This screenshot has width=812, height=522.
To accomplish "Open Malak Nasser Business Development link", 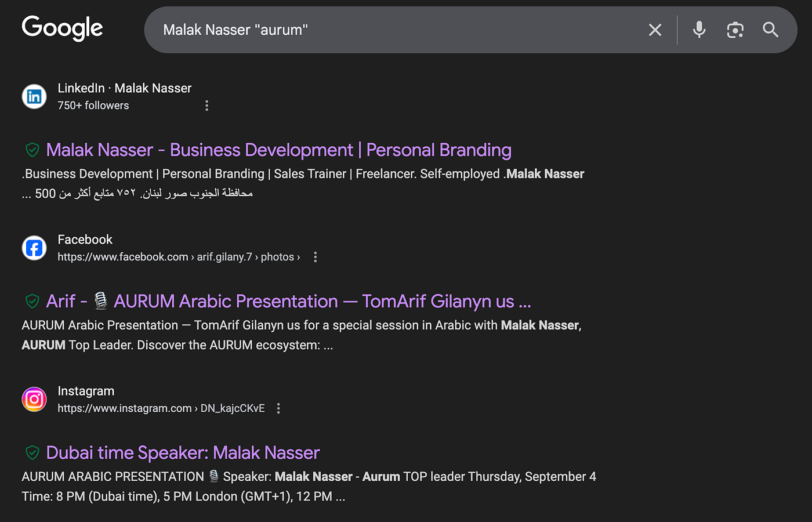I will click(x=279, y=150).
